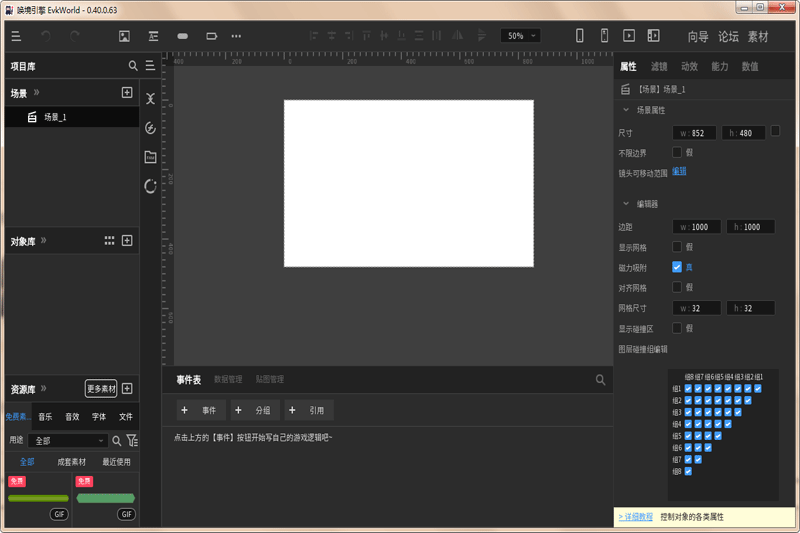
Task: Switch to the 滤镜 tab
Action: [x=659, y=67]
